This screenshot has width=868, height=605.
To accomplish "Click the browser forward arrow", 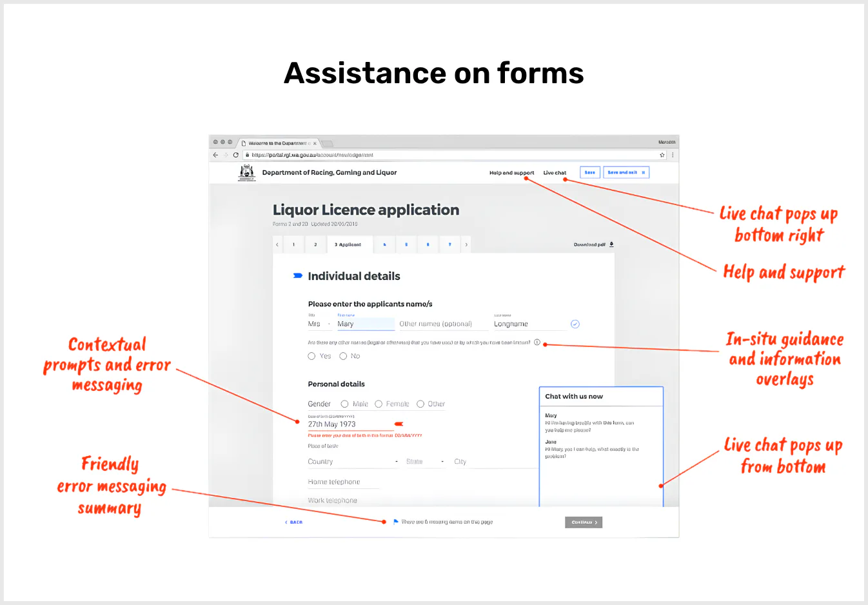I will click(x=226, y=155).
